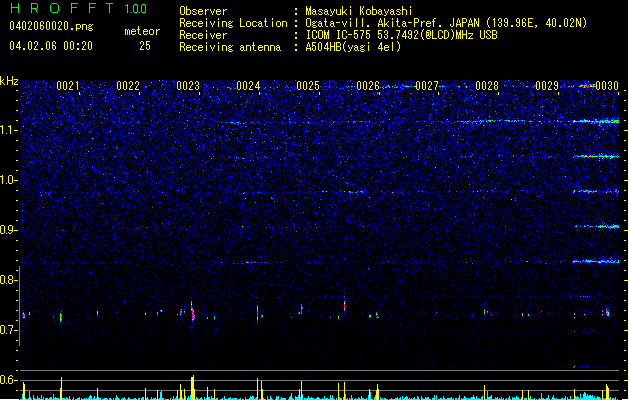Click the 'Observer' field label
The height and width of the screenshot is (400, 629).
pyautogui.click(x=203, y=11)
